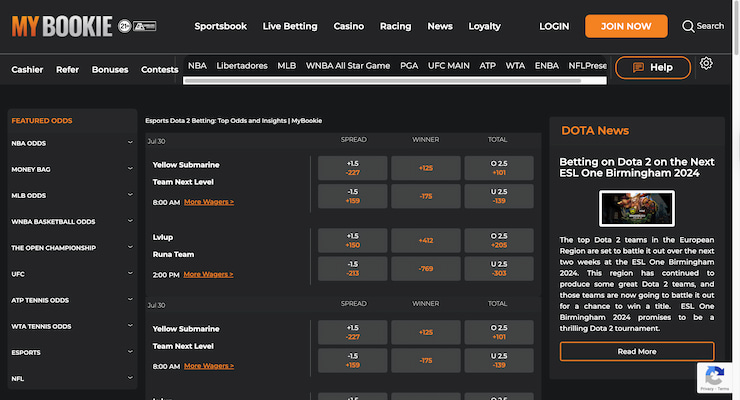The width and height of the screenshot is (740, 400).
Task: Click the 21+ age badge icon
Action: click(x=125, y=26)
